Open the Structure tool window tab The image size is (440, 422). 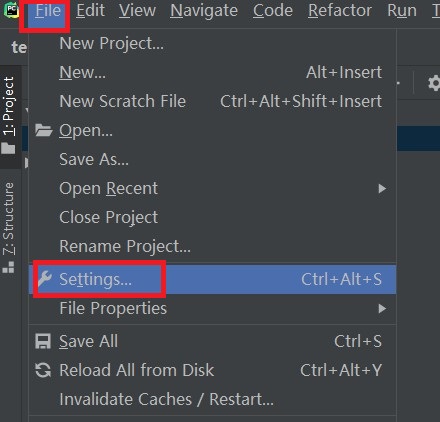pos(9,227)
